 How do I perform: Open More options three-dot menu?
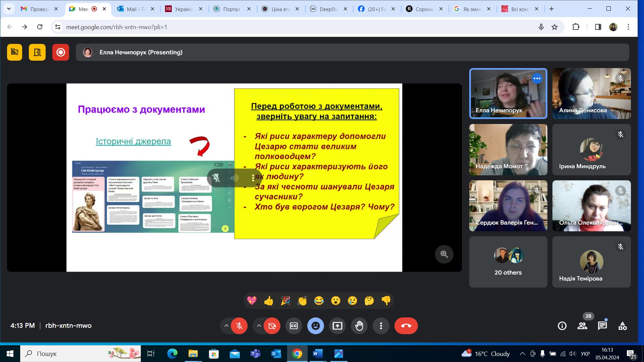[381, 326]
